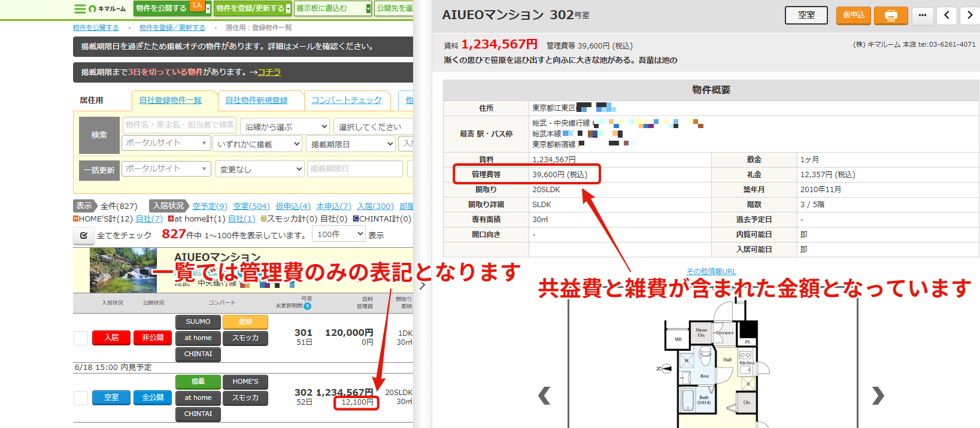The height and width of the screenshot is (428, 980).
Task: Tick the checkbox for room 301
Action: (81, 338)
